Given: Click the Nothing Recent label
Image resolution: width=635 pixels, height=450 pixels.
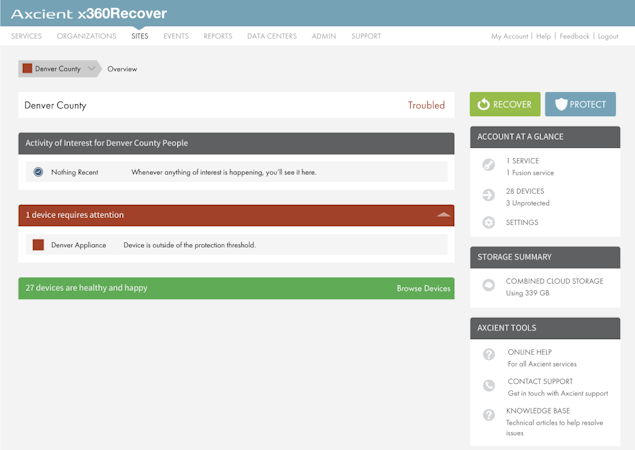Looking at the screenshot, I should pyautogui.click(x=75, y=172).
